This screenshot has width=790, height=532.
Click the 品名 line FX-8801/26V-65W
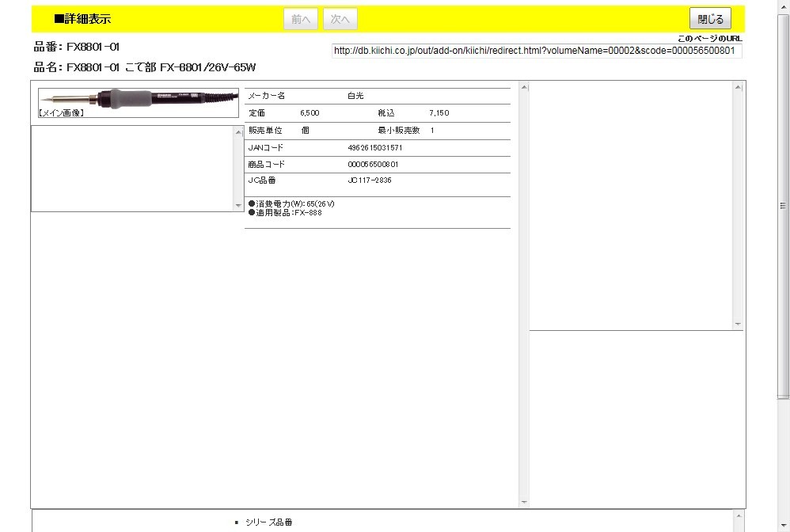[145, 67]
